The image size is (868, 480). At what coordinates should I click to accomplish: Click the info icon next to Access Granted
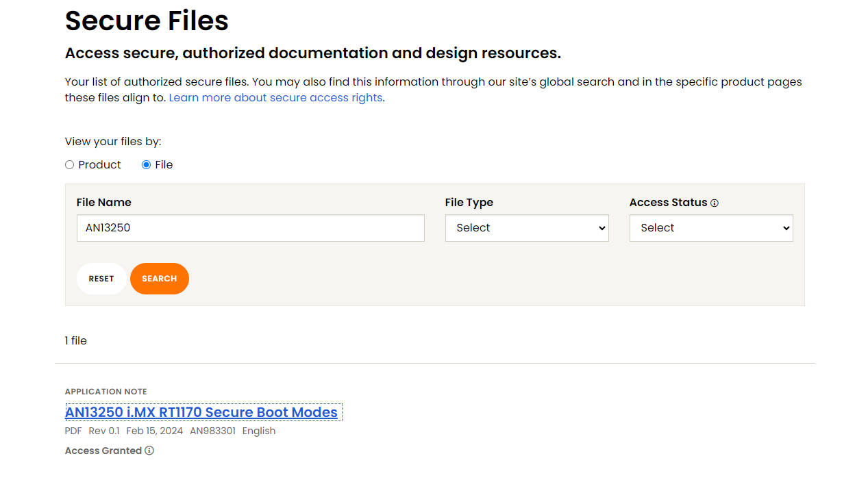click(x=149, y=451)
